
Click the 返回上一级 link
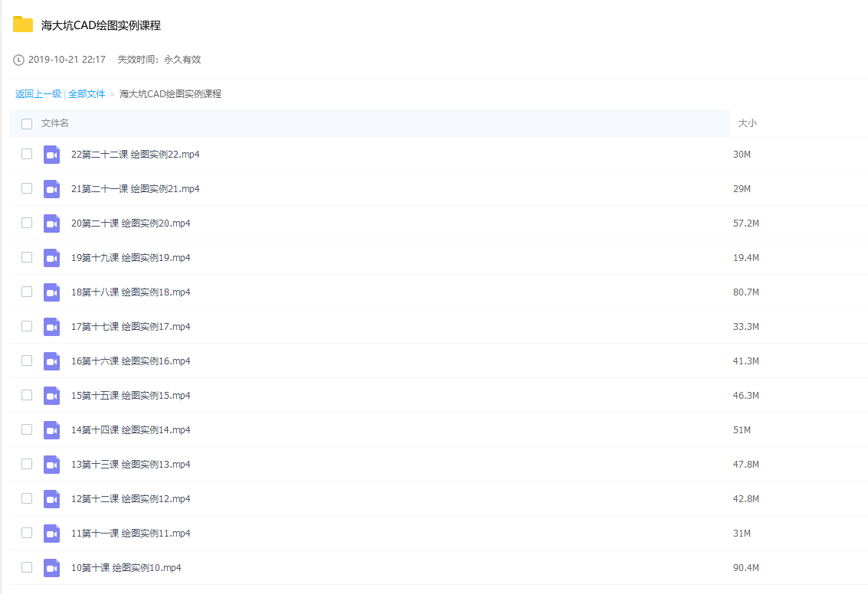pos(38,94)
